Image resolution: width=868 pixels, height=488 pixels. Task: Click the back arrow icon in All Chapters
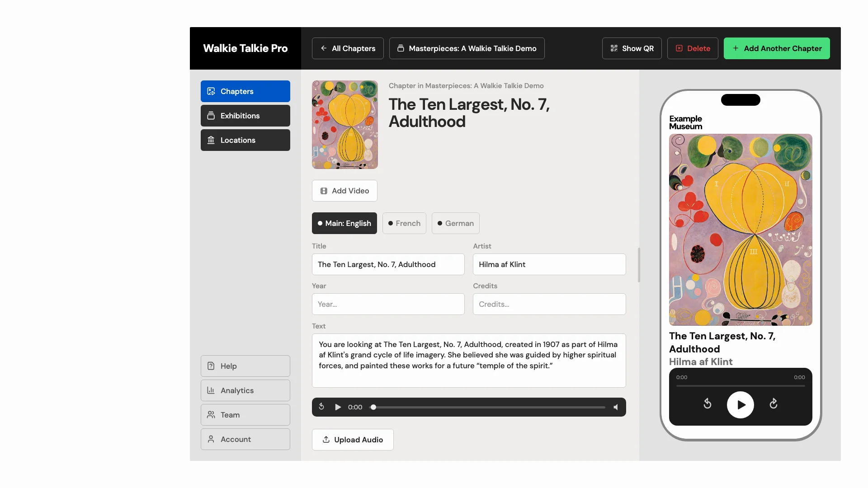click(x=324, y=48)
